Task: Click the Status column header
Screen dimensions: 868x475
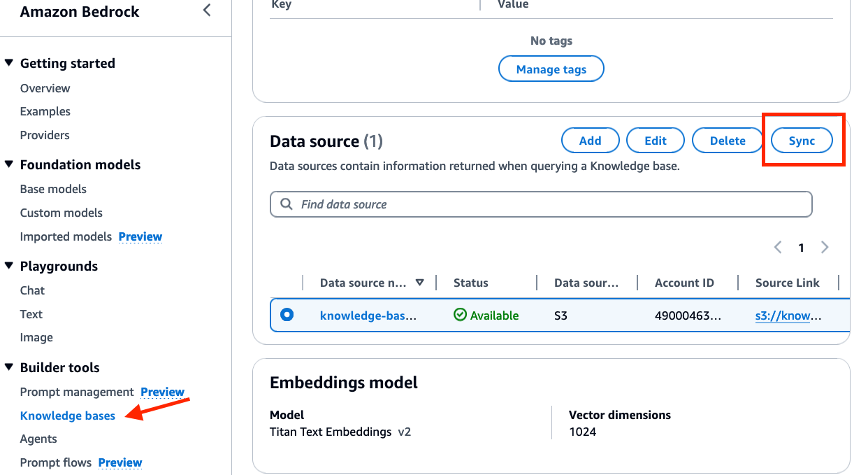Action: click(x=471, y=283)
